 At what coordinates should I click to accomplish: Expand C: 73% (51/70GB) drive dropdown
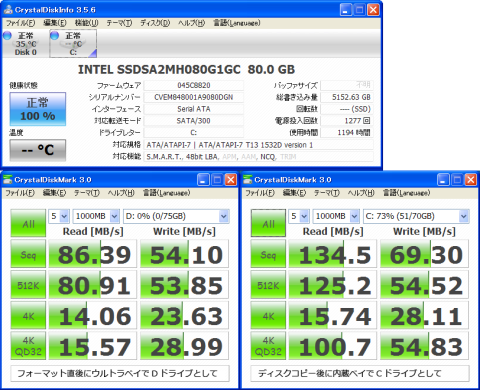pos(464,216)
